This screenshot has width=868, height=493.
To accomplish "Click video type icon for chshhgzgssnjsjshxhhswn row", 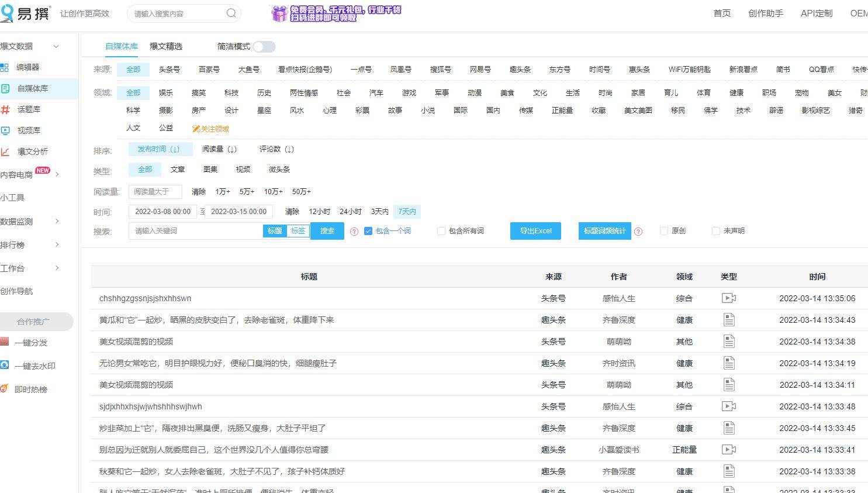I will click(x=729, y=298).
